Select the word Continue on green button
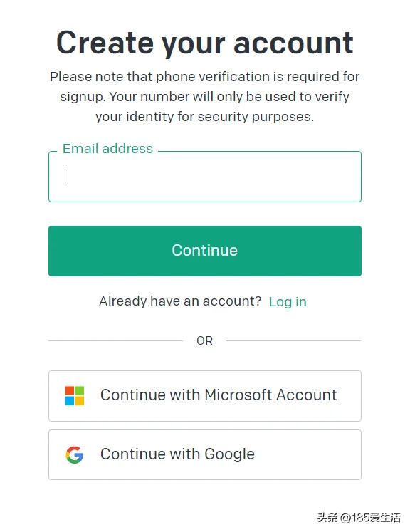This screenshot has height=532, width=410. pyautogui.click(x=204, y=251)
